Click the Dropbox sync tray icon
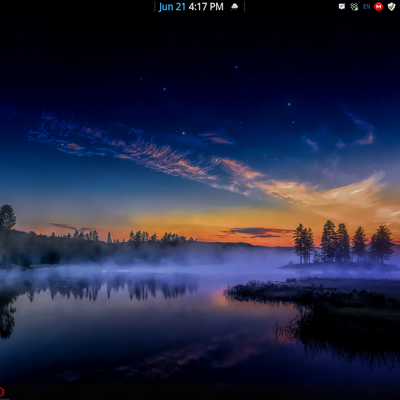400x400 pixels. (354, 7)
